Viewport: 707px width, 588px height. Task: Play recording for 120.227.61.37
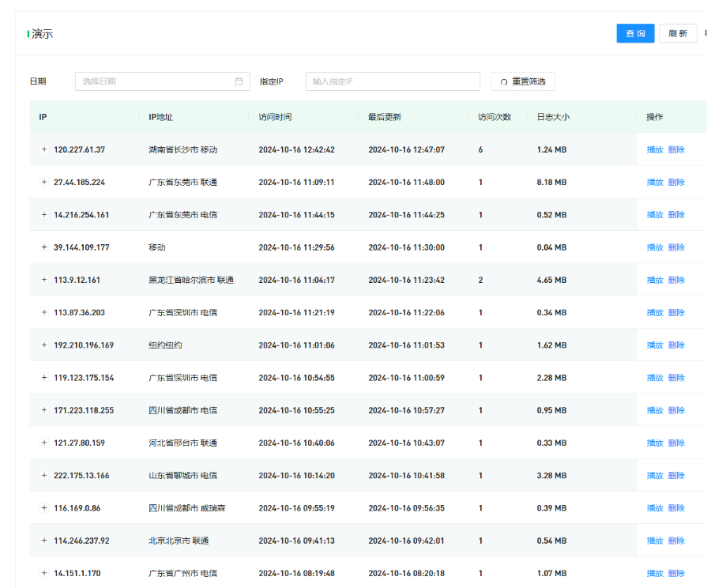click(655, 149)
